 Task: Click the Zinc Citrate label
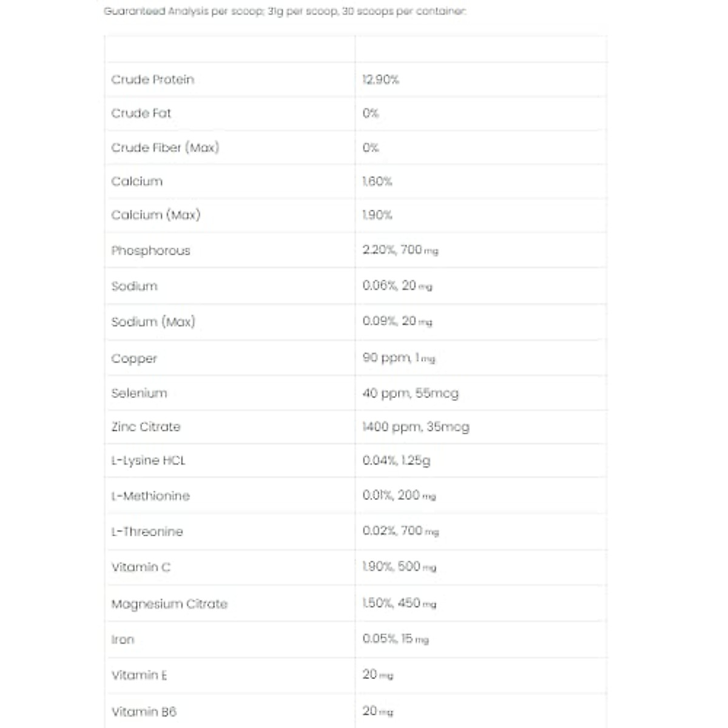point(146,426)
